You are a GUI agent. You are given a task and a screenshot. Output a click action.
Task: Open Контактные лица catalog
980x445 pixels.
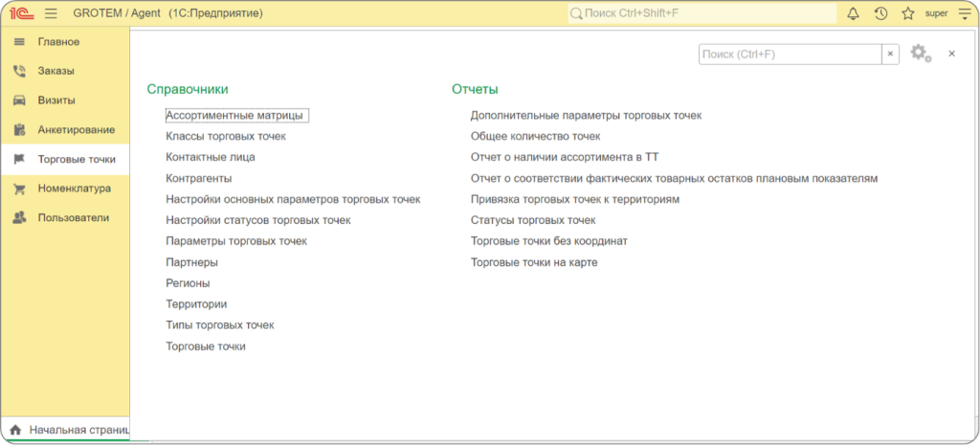[210, 158]
